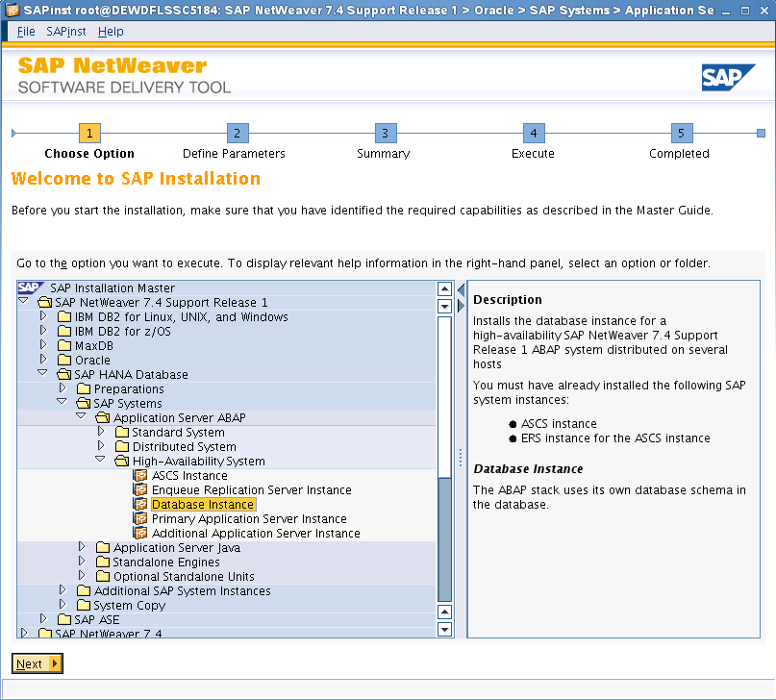Open the SAPinst menu
The width and height of the screenshot is (776, 700).
(66, 31)
